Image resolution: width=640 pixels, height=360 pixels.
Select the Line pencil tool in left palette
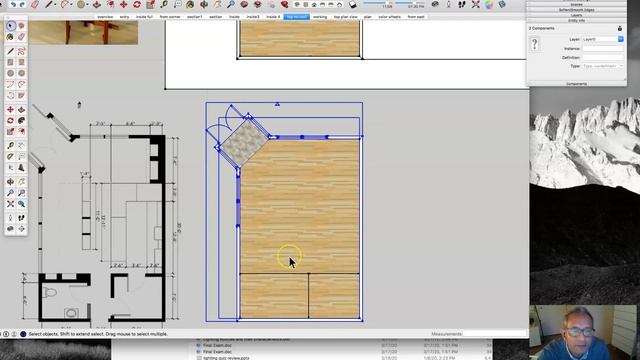tap(11, 51)
